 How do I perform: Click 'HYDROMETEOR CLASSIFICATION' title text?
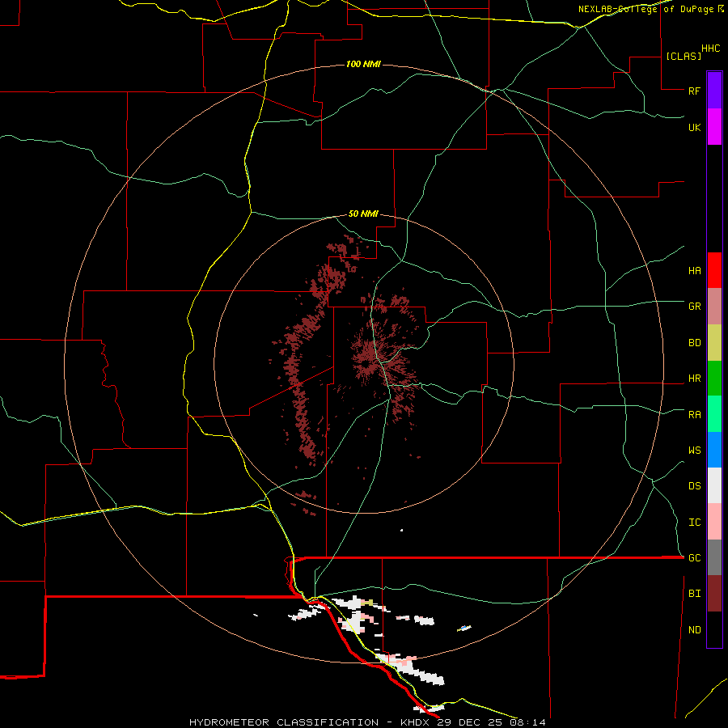284,722
